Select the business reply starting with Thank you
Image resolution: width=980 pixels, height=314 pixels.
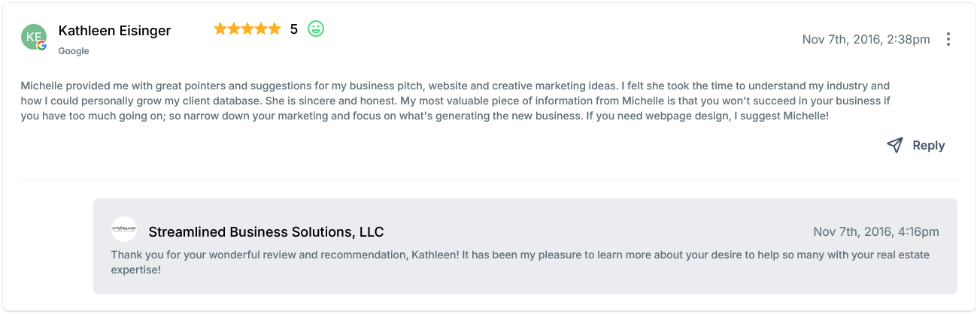click(520, 261)
